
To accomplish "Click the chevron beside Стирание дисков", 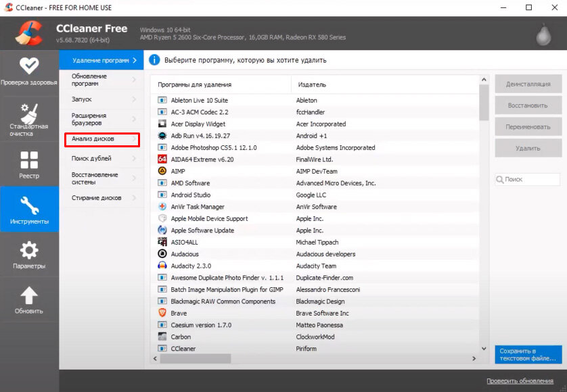I will coord(134,198).
